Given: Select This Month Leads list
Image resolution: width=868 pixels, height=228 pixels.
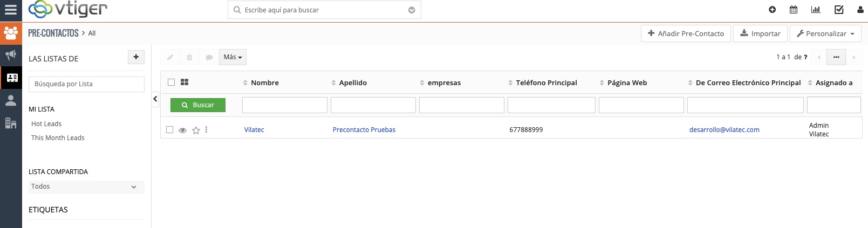Looking at the screenshot, I should [x=58, y=138].
